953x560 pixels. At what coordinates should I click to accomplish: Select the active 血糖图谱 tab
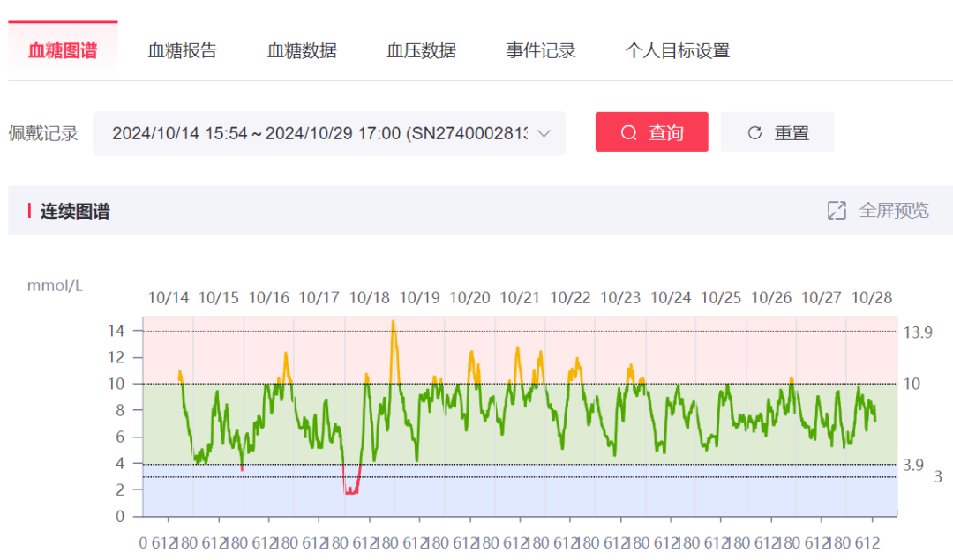click(62, 50)
